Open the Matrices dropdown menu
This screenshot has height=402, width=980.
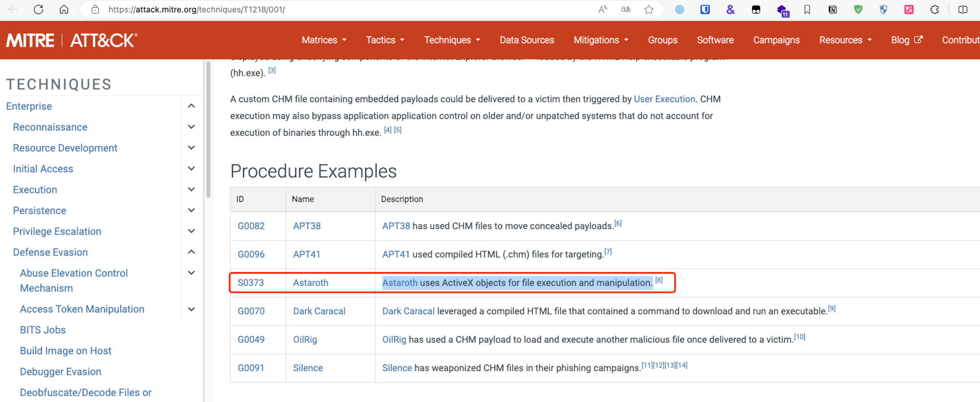[x=324, y=40]
